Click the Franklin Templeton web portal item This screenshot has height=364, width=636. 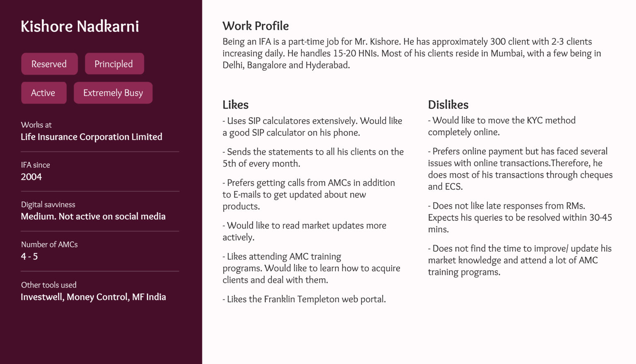coord(304,299)
